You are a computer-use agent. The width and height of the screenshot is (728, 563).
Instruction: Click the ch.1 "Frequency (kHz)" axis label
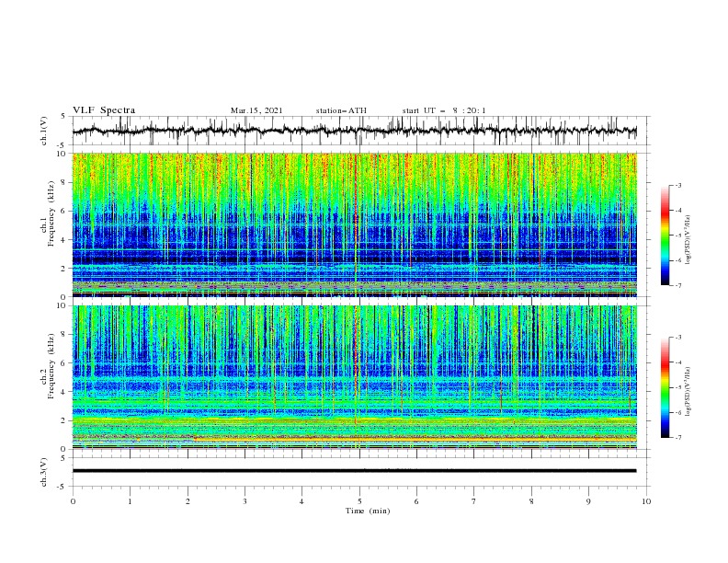click(x=51, y=214)
